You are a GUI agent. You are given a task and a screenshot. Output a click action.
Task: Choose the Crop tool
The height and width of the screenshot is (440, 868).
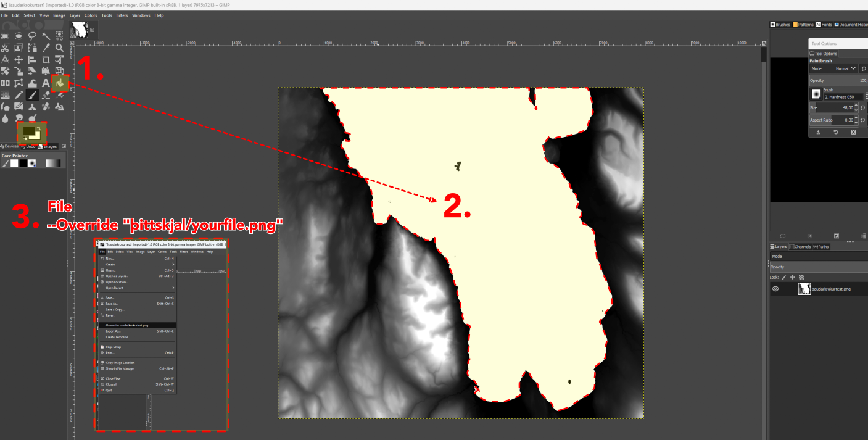pos(46,59)
